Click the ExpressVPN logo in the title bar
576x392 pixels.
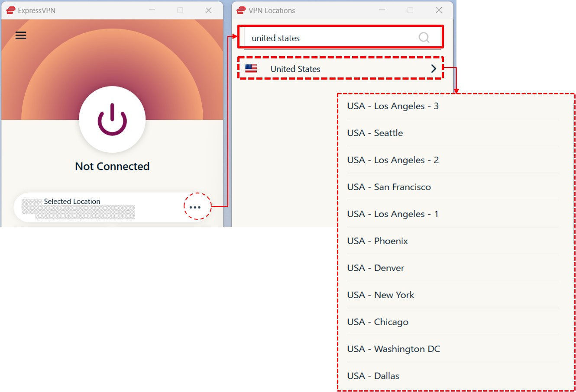(x=10, y=10)
